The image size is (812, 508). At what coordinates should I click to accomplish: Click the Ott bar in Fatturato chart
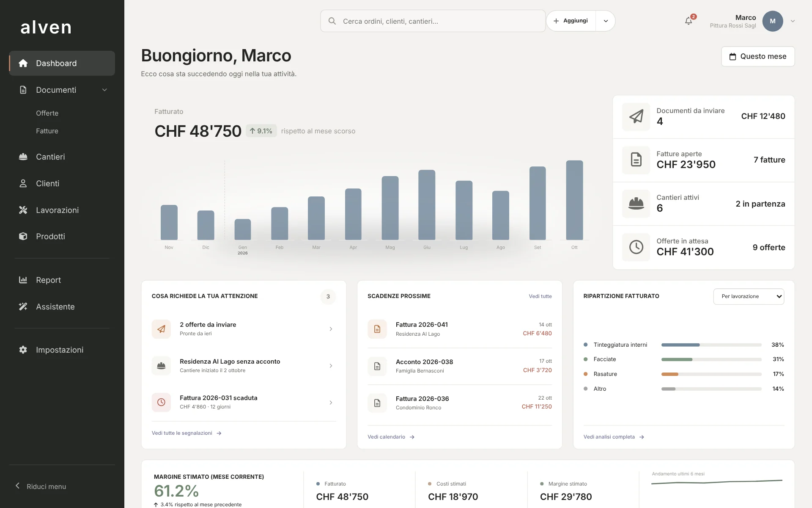pos(574,200)
